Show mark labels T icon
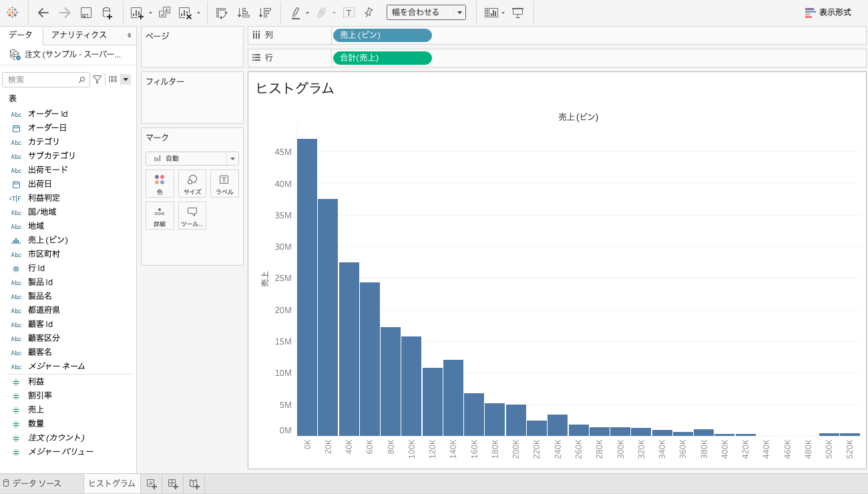868x494 pixels. point(349,13)
